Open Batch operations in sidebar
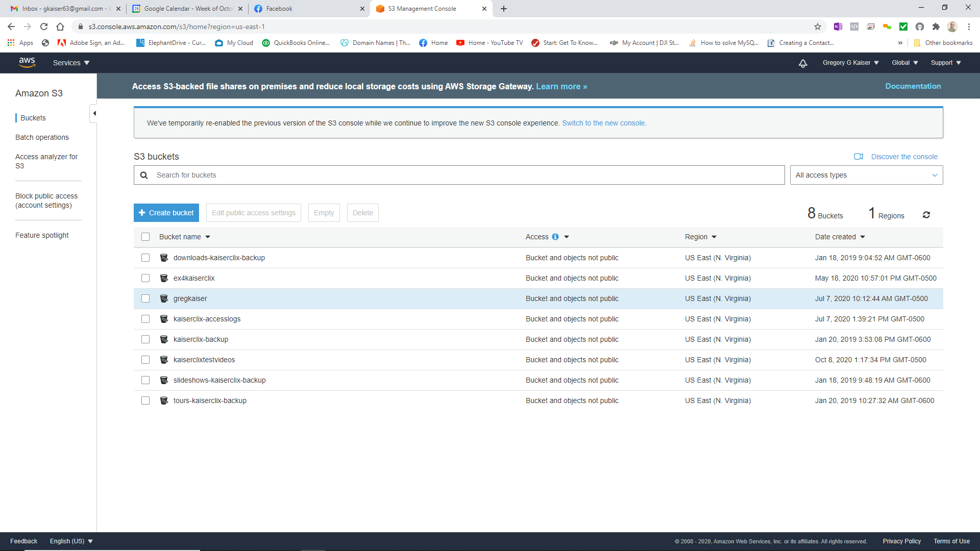The height and width of the screenshot is (551, 980). coord(42,137)
